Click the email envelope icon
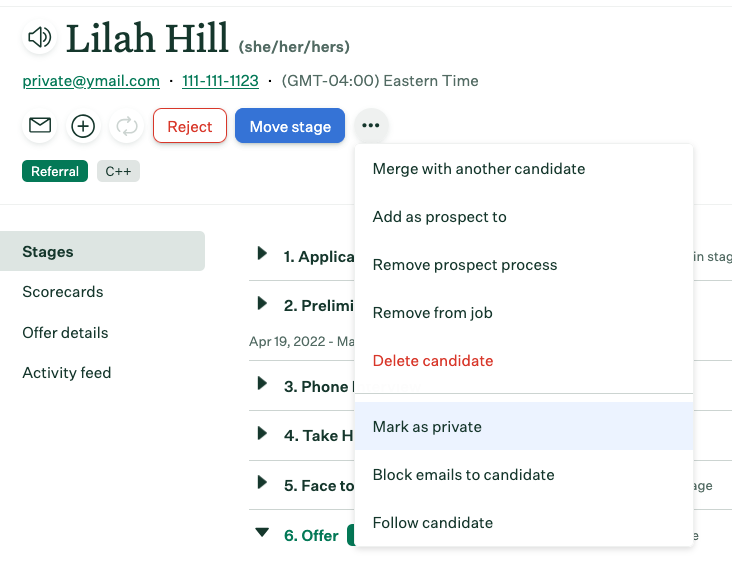 point(40,126)
